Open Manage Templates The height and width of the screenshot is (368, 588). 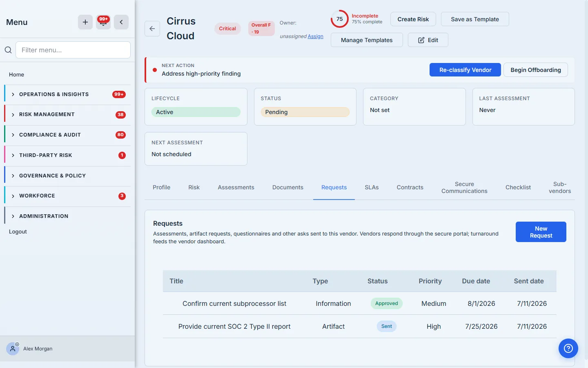tap(367, 40)
